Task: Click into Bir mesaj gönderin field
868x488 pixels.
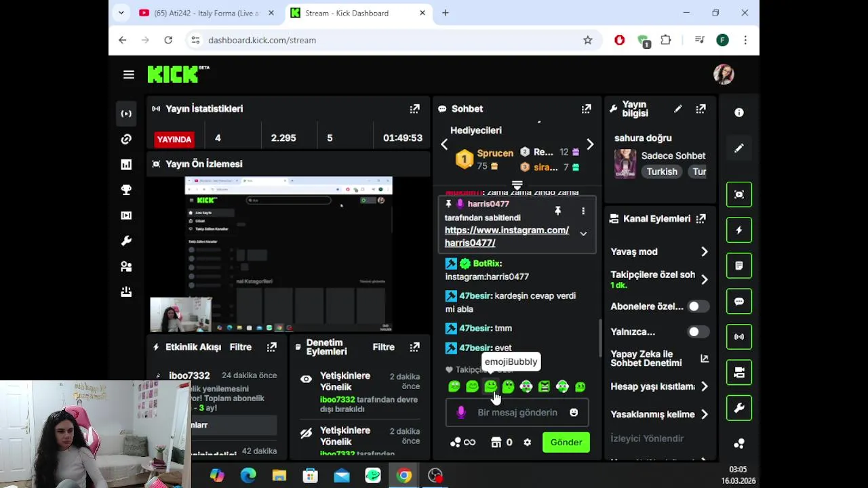Action: coord(517,412)
